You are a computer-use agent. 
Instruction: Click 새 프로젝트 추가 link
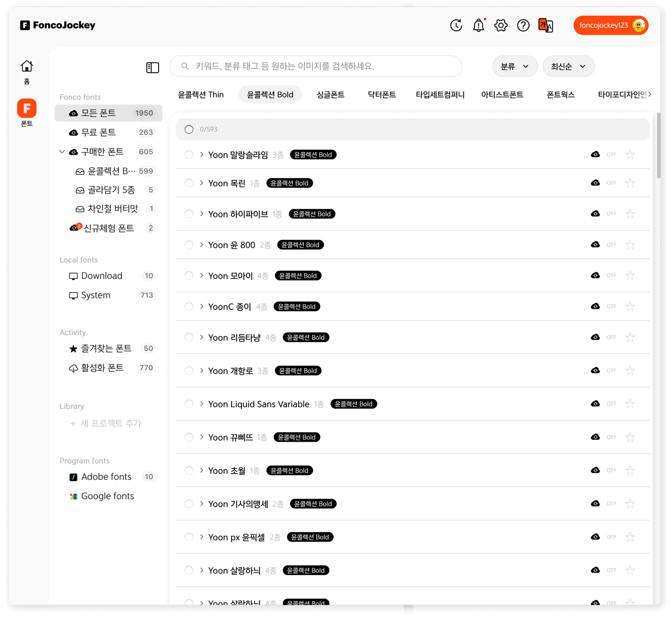click(x=106, y=423)
